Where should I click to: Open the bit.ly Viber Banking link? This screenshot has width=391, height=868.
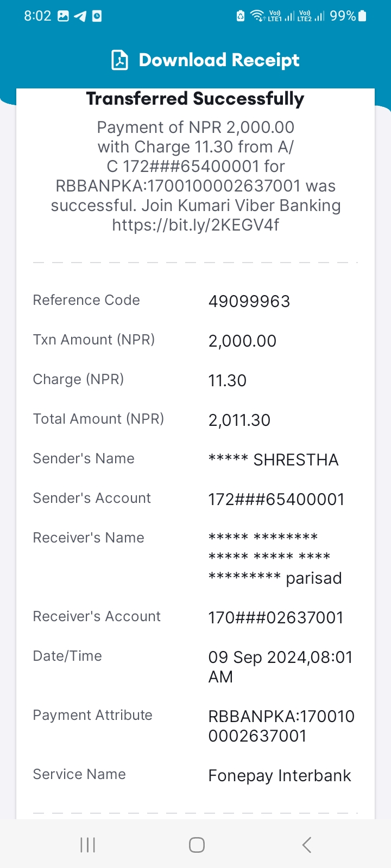(195, 225)
